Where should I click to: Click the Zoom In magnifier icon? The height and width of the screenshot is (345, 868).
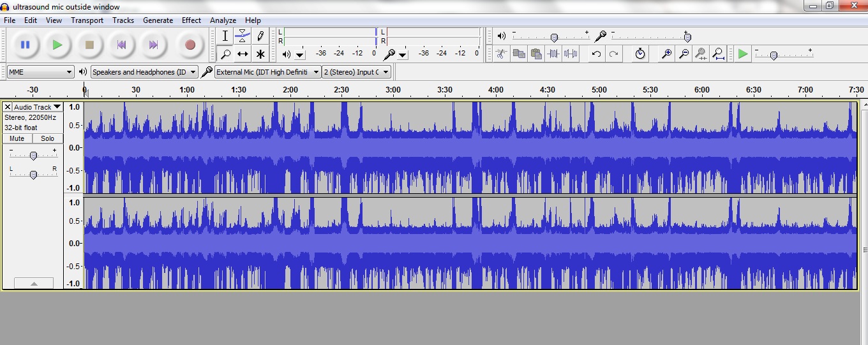[666, 54]
